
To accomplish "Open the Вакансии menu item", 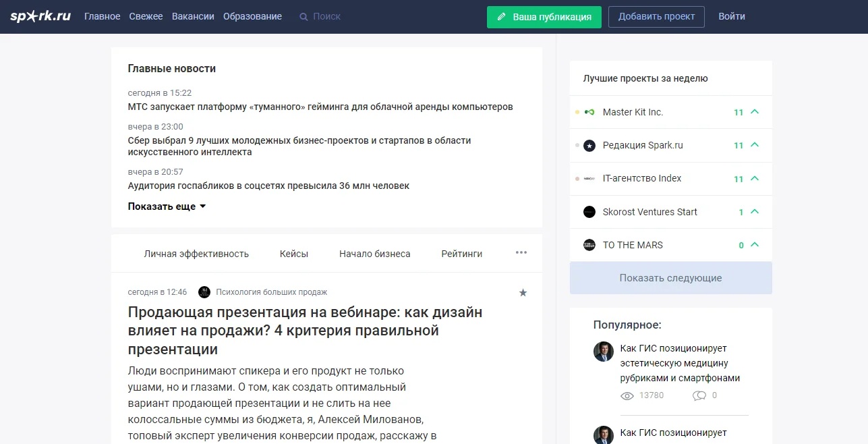I will point(193,16).
